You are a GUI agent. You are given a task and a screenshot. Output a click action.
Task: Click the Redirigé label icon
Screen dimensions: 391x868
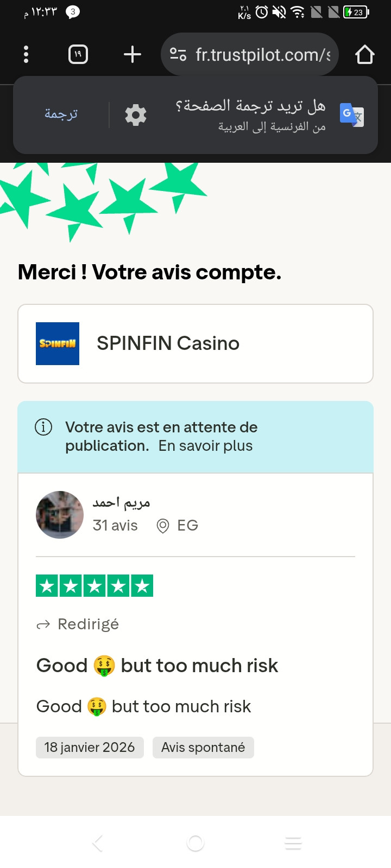point(43,625)
